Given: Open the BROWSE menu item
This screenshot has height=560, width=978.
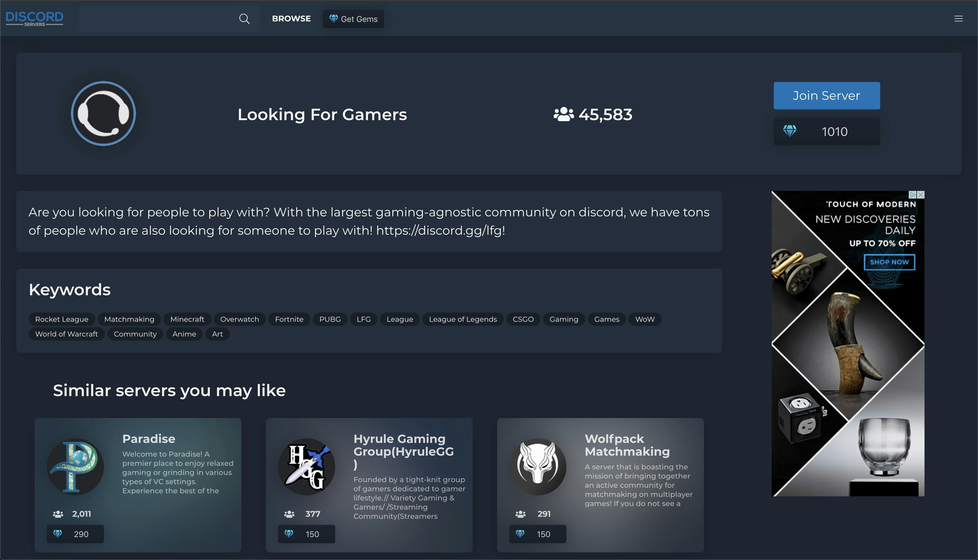Looking at the screenshot, I should (291, 18).
